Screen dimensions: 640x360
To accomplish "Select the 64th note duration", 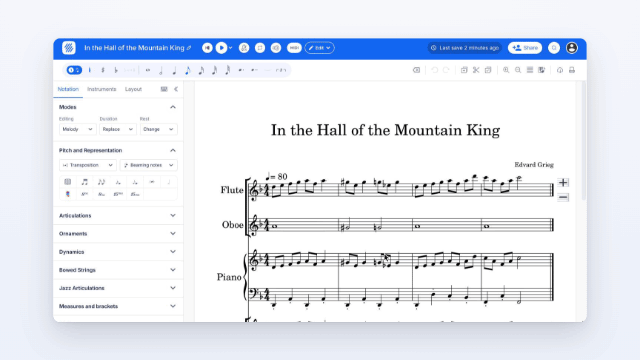I will (x=228, y=70).
